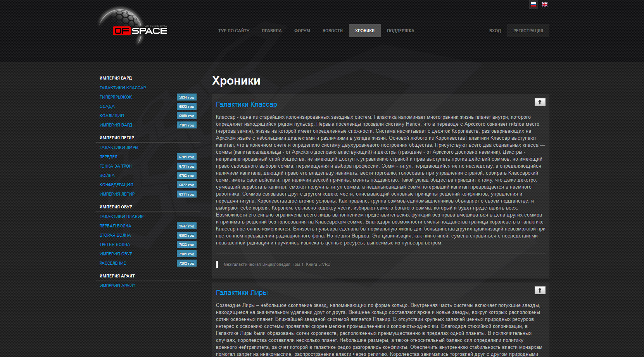
Task: Open Вторая волна link
Action: point(115,235)
